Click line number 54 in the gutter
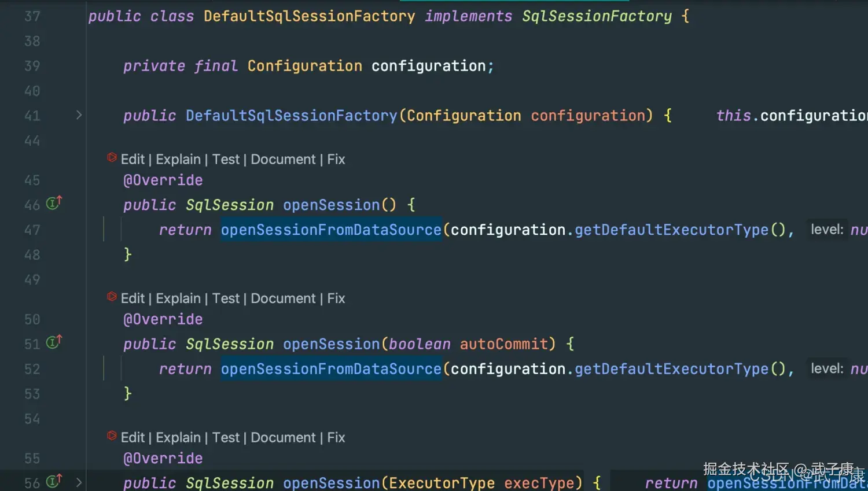This screenshot has width=868, height=491. click(x=32, y=419)
